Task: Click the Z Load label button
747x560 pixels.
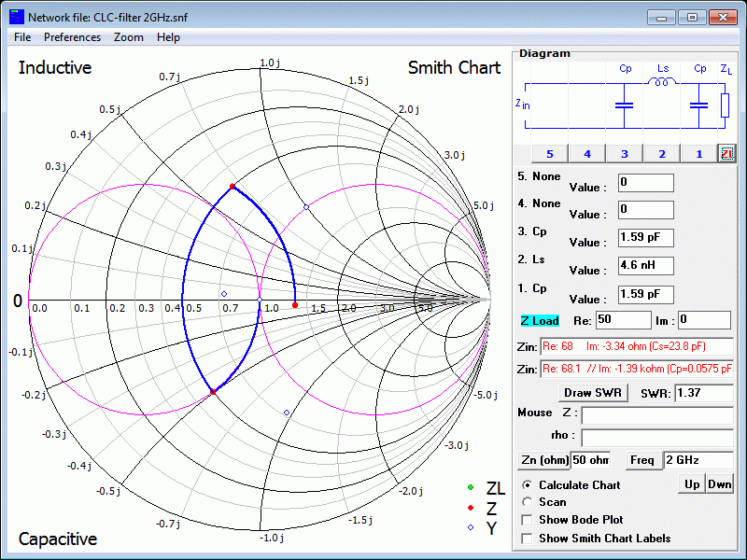Action: pos(540,321)
